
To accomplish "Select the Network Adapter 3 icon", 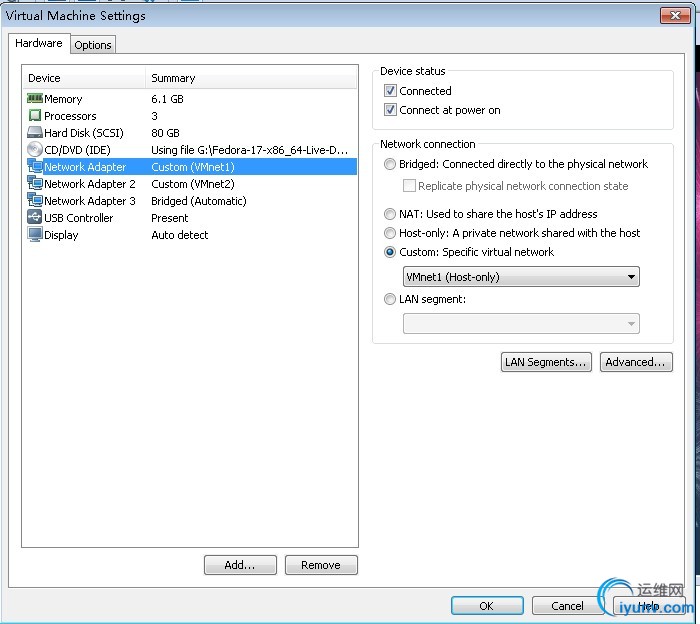I will pos(35,200).
